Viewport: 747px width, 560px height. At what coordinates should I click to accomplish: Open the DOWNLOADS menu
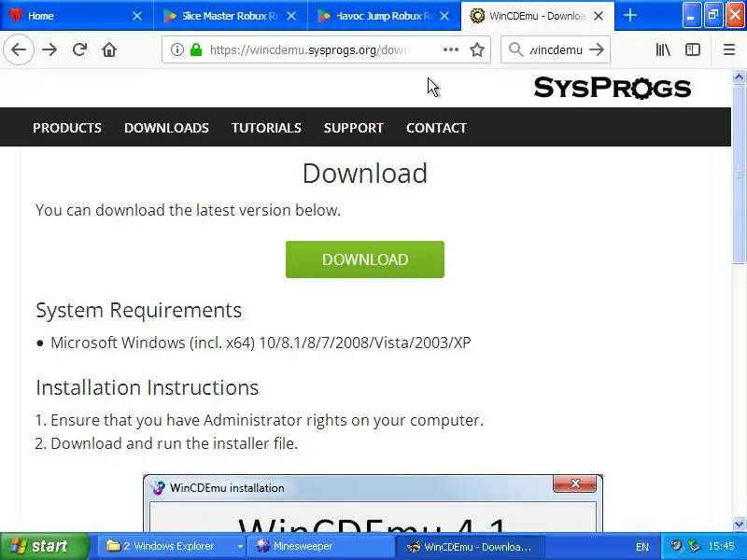[x=166, y=128]
